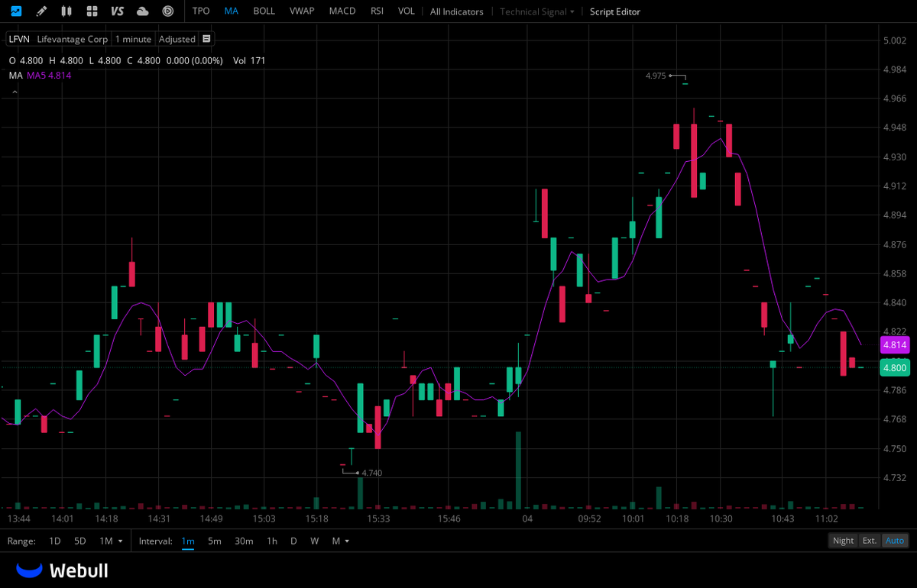Click the 13:44 time axis label
Image resolution: width=917 pixels, height=588 pixels.
(x=18, y=519)
